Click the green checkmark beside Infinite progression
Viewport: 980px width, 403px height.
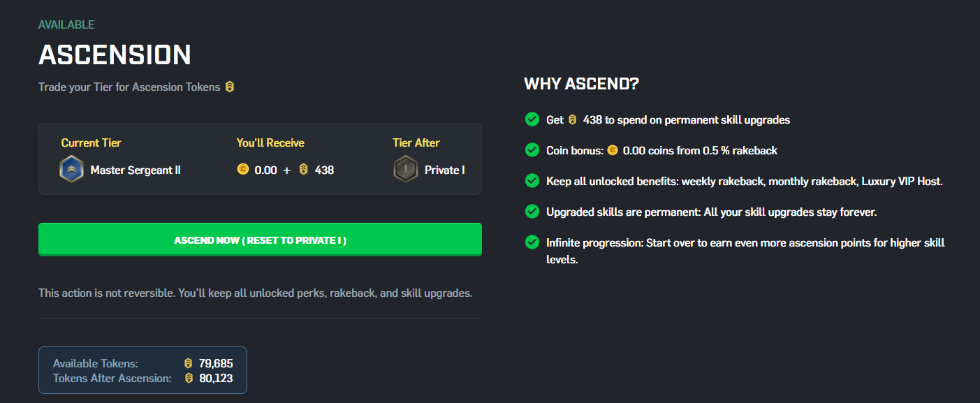[532, 242]
